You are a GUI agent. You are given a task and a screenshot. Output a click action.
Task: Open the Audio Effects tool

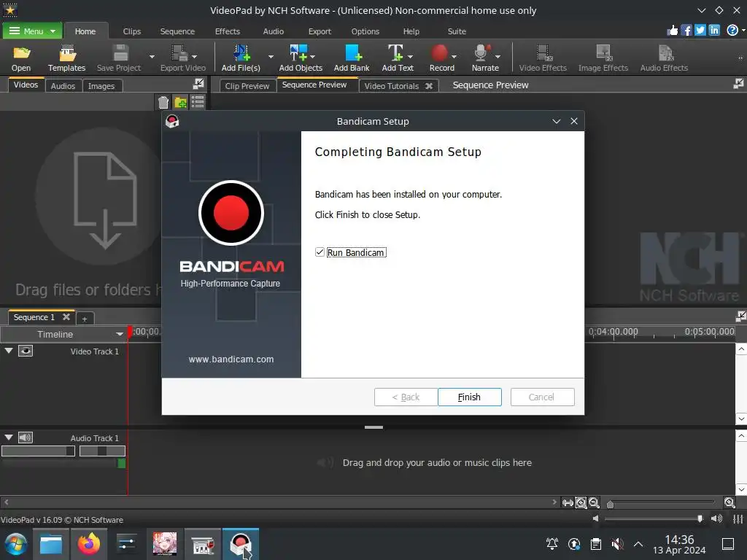click(x=664, y=58)
